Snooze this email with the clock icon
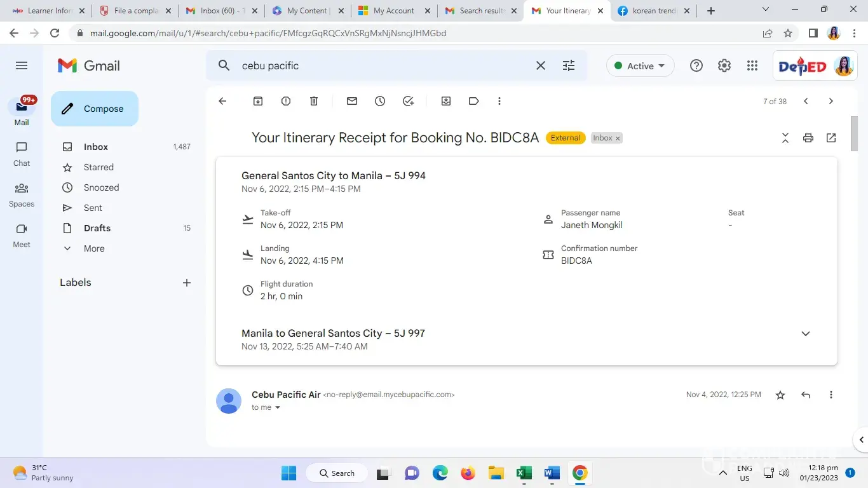Screen dimensions: 868x488 (380, 101)
